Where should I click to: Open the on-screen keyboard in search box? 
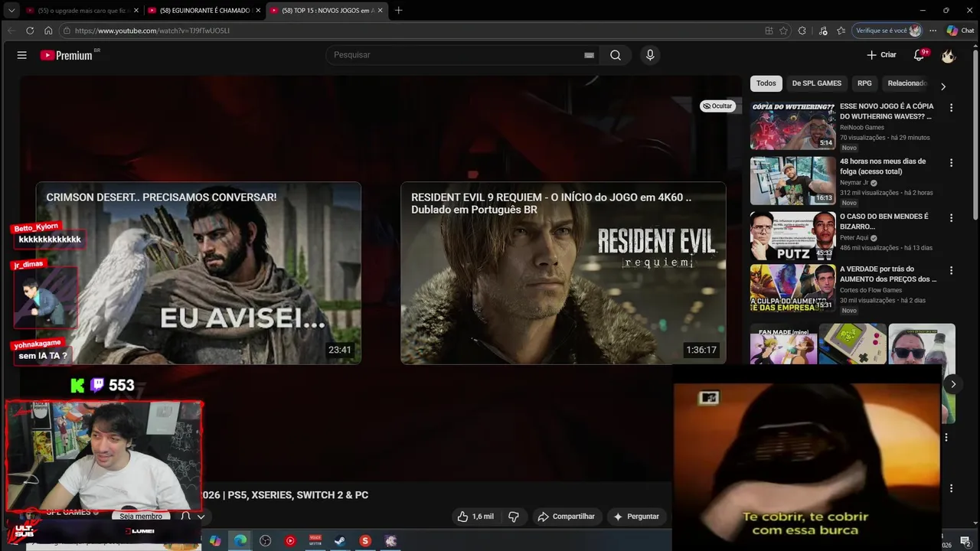[x=589, y=55]
